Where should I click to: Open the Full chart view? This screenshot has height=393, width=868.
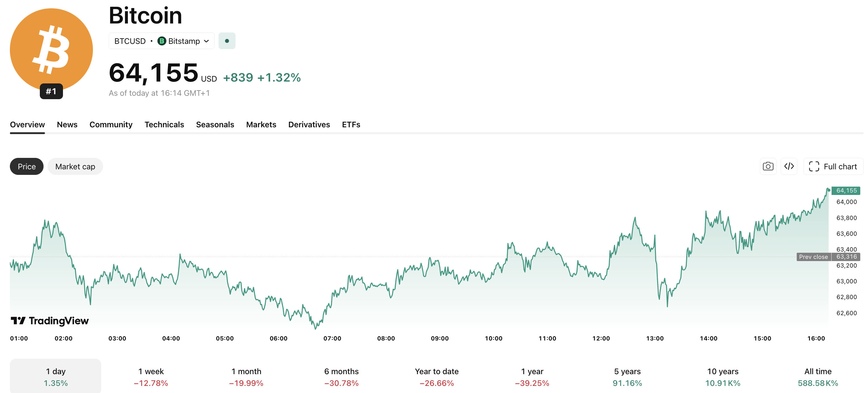point(833,166)
